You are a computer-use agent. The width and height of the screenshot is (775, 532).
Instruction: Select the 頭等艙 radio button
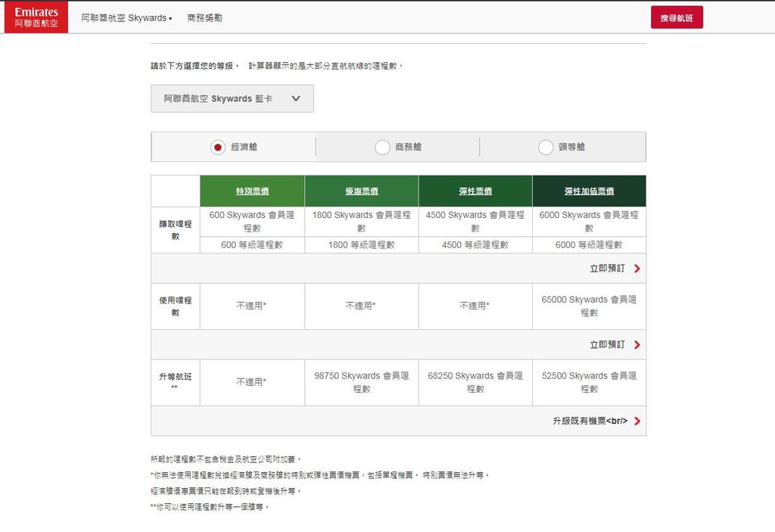546,147
